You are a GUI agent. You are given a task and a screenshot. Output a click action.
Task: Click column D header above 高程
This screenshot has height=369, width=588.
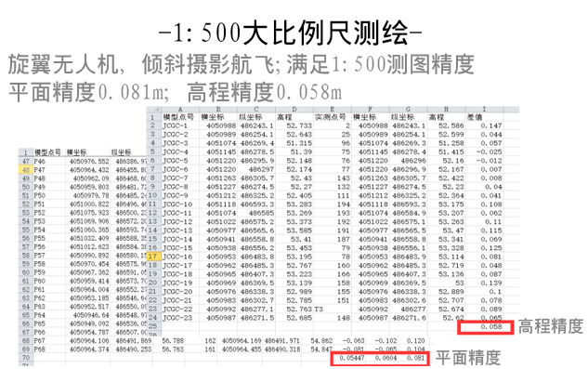coord(294,110)
